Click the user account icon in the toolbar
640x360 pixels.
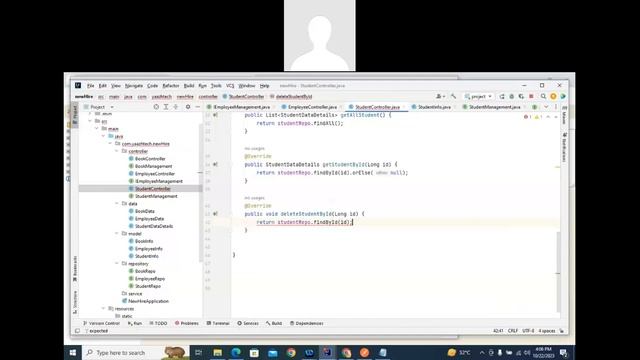coord(440,96)
